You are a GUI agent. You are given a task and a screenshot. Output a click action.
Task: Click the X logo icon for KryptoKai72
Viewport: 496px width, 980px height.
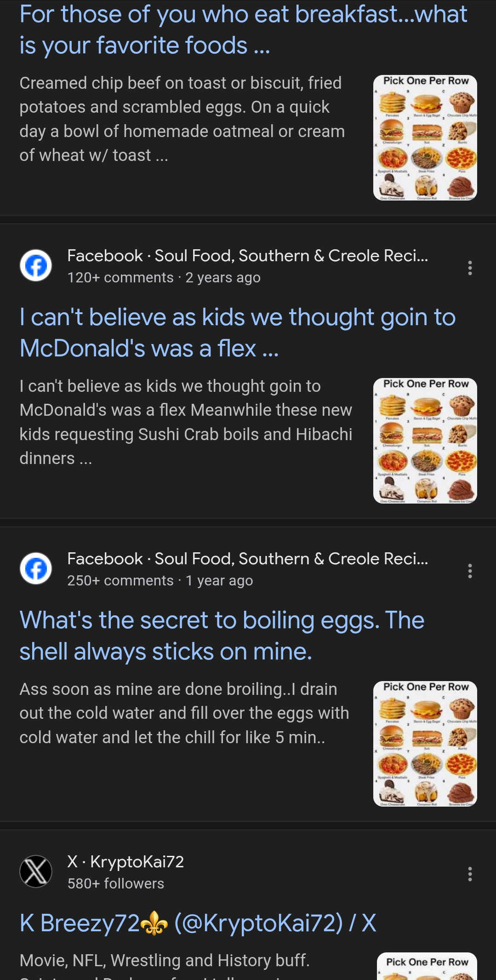36,871
